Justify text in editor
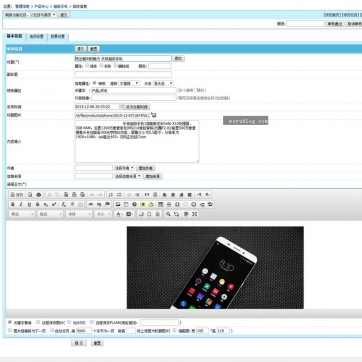The width and height of the screenshot is (362, 362). 189,195
